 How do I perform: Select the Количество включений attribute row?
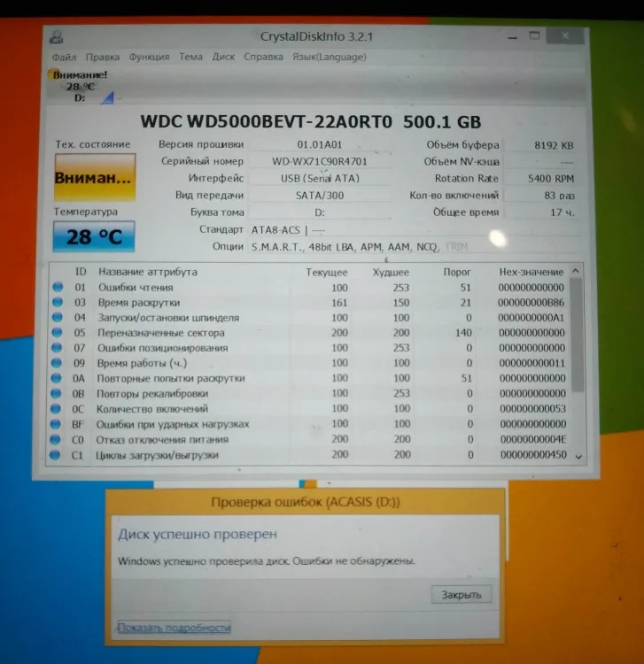(x=309, y=409)
